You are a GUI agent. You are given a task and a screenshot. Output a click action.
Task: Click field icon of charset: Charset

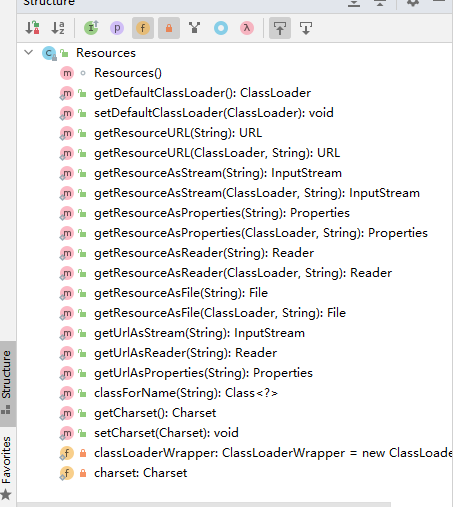(67, 473)
